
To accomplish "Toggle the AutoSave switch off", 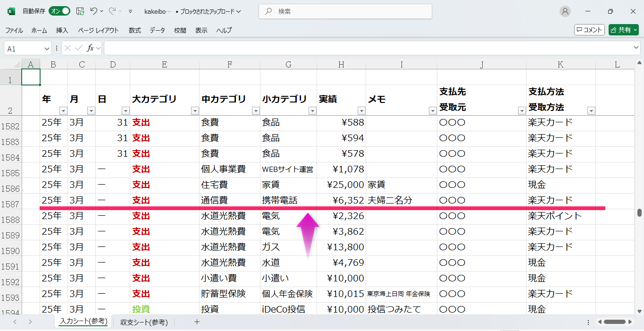I will pos(59,11).
